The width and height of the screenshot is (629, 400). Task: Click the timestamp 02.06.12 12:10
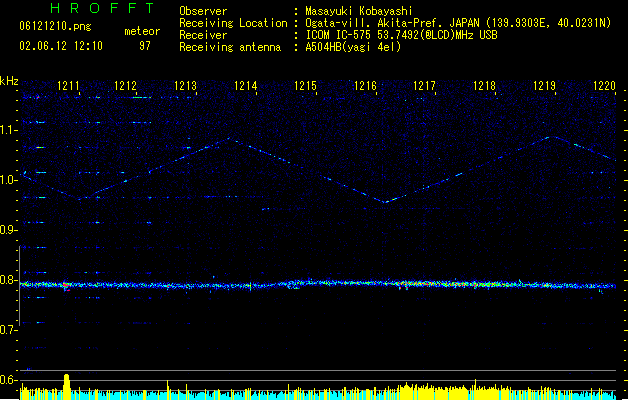pyautogui.click(x=61, y=46)
